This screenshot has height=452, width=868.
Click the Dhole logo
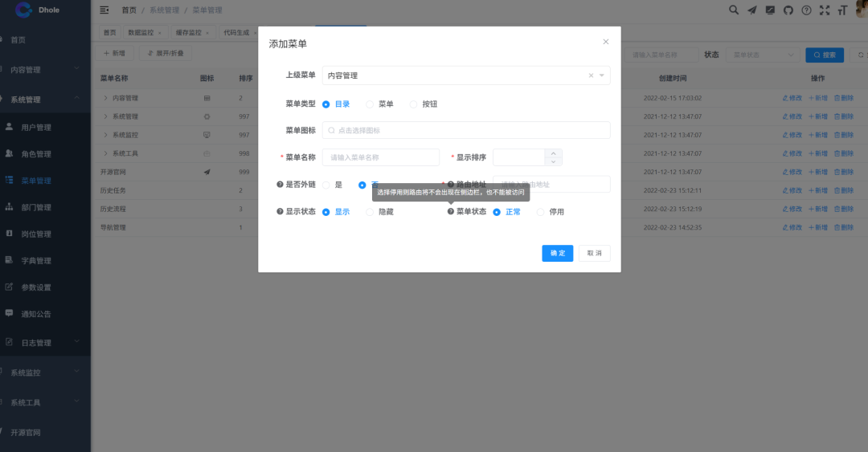click(24, 10)
